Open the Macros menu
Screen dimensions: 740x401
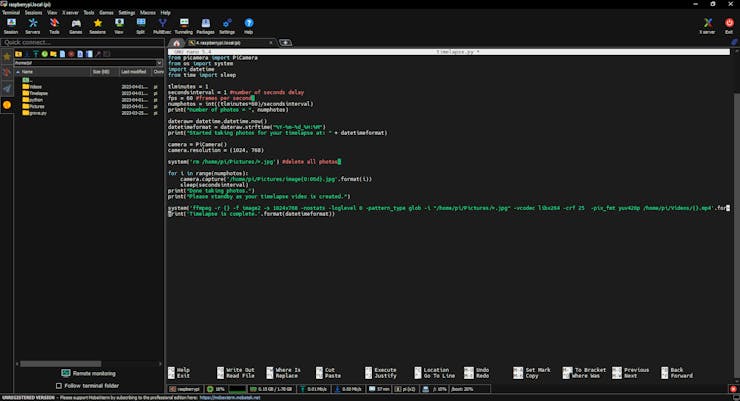point(148,13)
